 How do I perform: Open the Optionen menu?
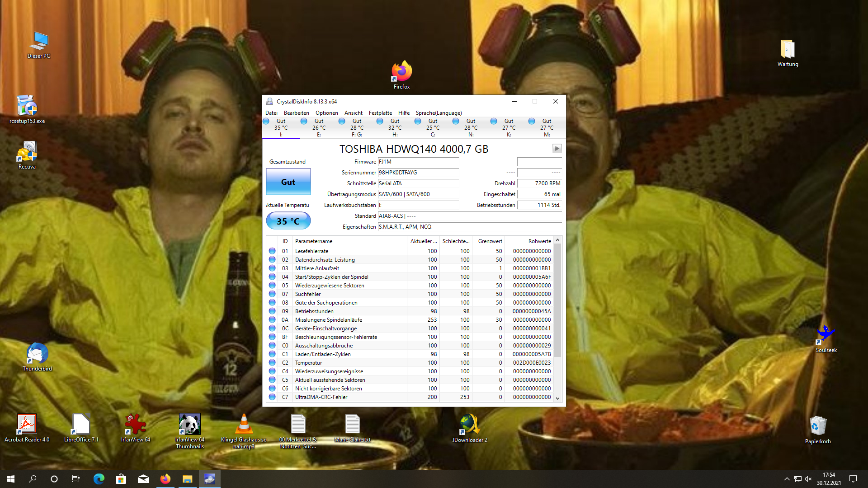326,113
